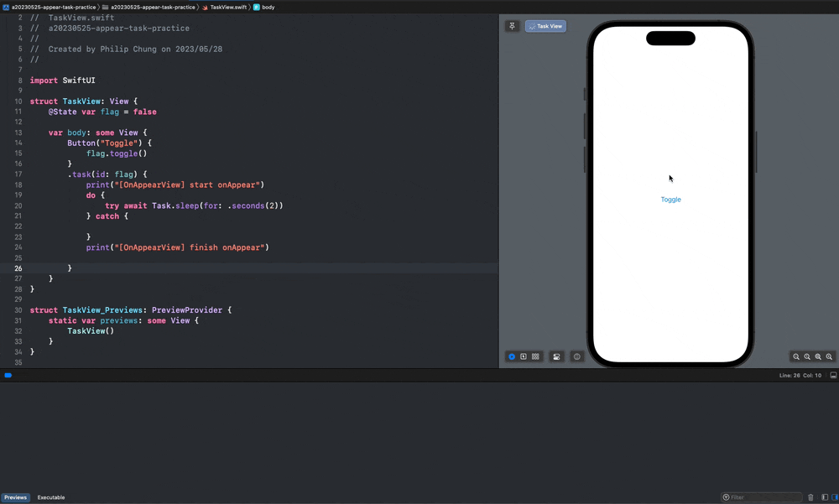Screen dimensions: 839x504
Task: Activate Live preview mode play icon
Action: pos(512,357)
